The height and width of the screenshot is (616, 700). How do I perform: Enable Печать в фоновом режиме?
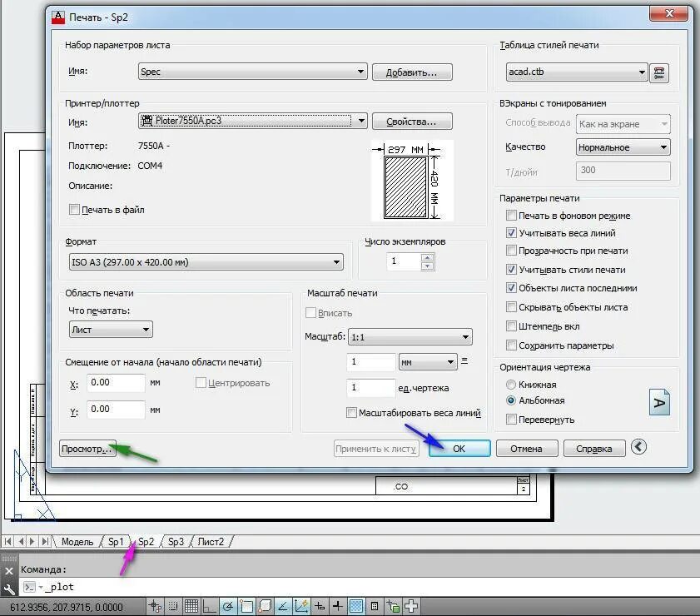[511, 215]
